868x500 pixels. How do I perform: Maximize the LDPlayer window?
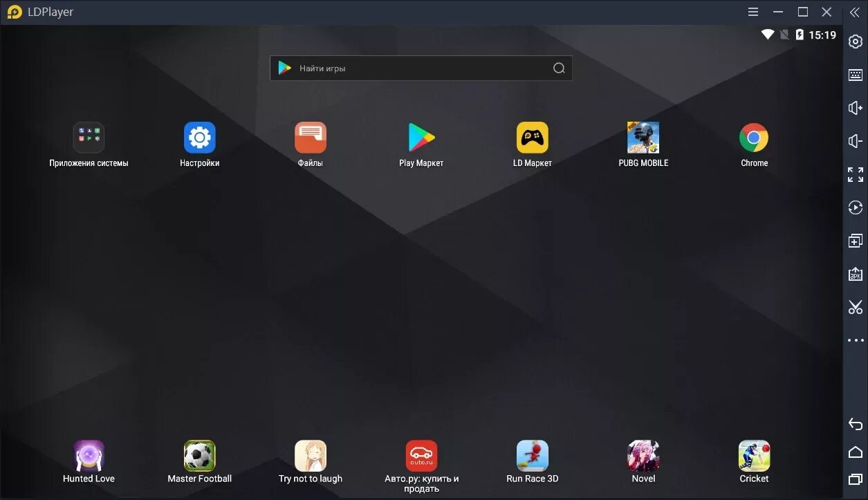[803, 12]
